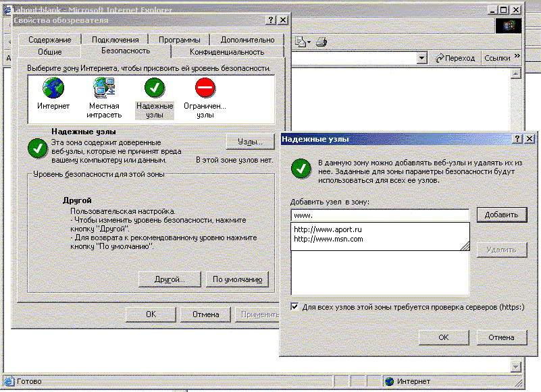
Task: Click the help question mark in Свойства обозревателя
Action: coord(271,20)
